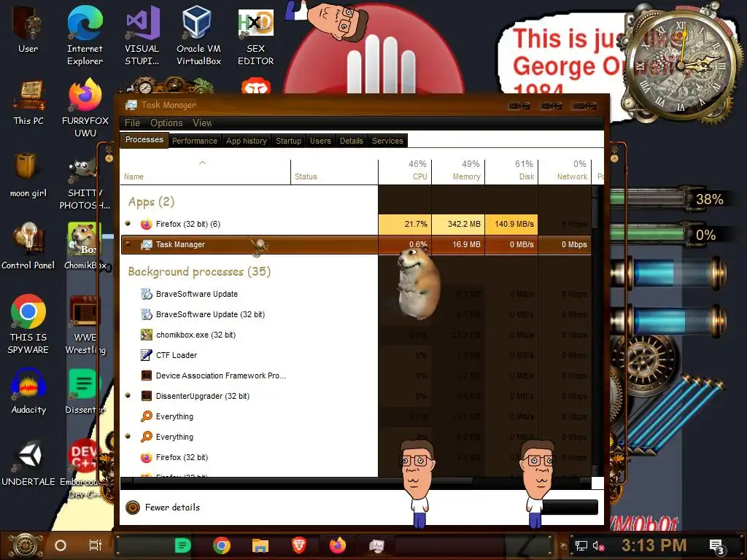Click Firefox's 342.2 MB memory cell
Image resolution: width=747 pixels, height=560 pixels.
point(458,224)
